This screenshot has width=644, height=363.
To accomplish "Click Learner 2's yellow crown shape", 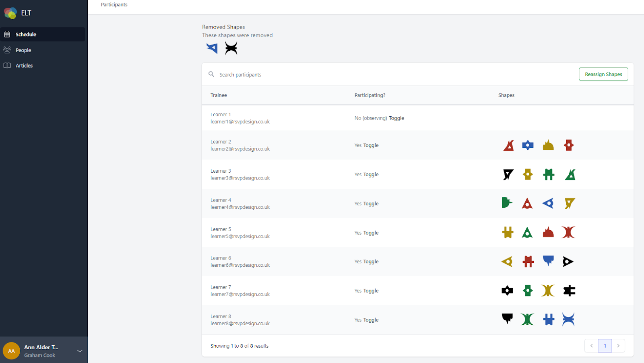I will [548, 145].
